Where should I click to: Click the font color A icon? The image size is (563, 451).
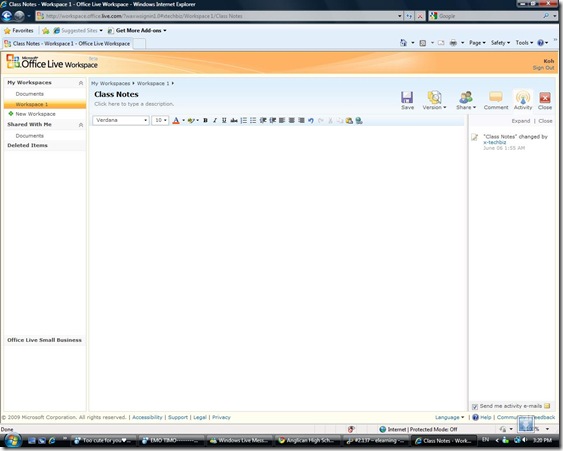pyautogui.click(x=176, y=120)
